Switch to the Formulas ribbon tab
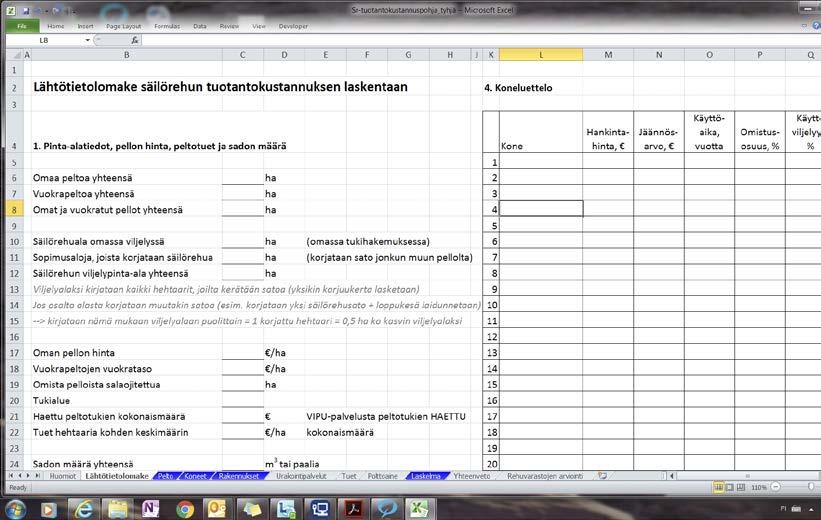The image size is (821, 520). point(167,26)
